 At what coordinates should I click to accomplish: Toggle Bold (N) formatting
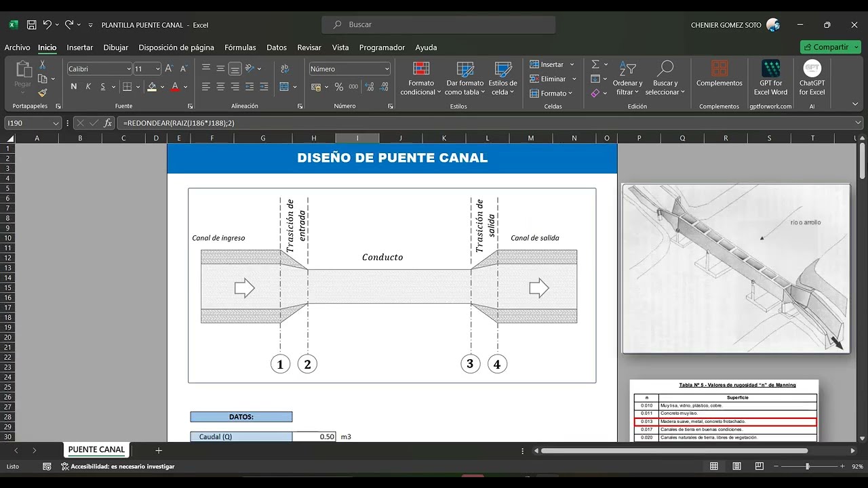click(x=73, y=87)
